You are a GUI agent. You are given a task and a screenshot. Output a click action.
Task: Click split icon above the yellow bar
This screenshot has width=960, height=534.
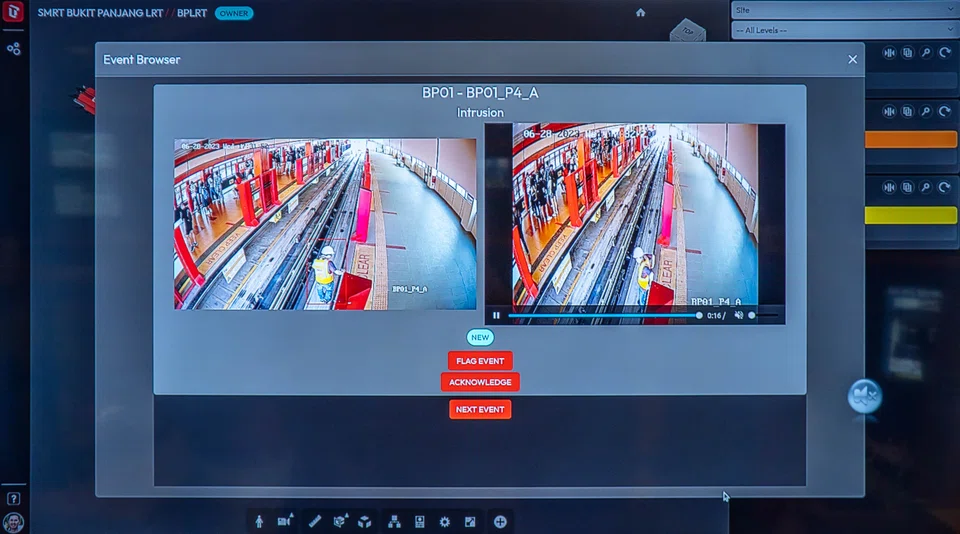[x=889, y=187]
